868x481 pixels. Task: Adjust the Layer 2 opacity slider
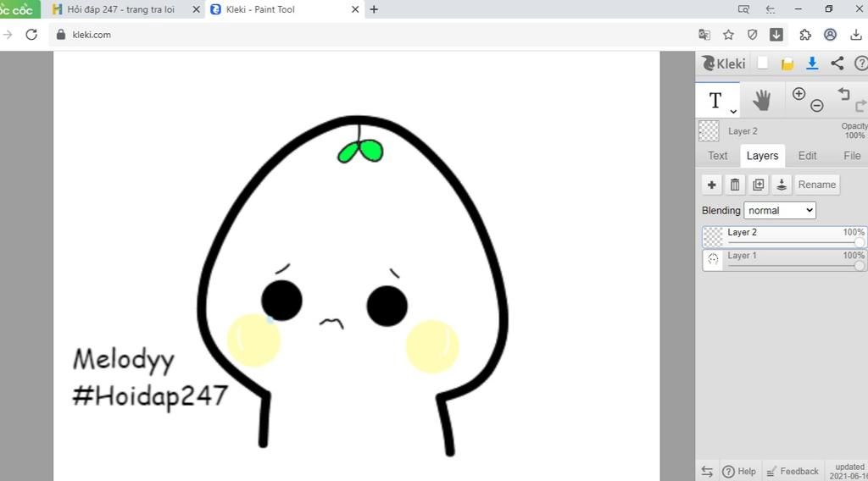(x=795, y=243)
